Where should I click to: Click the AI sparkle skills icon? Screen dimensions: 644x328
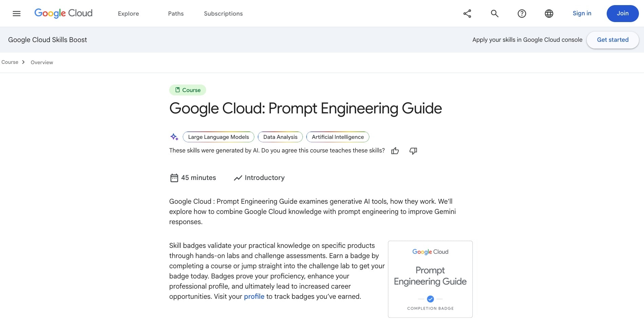[x=174, y=137]
